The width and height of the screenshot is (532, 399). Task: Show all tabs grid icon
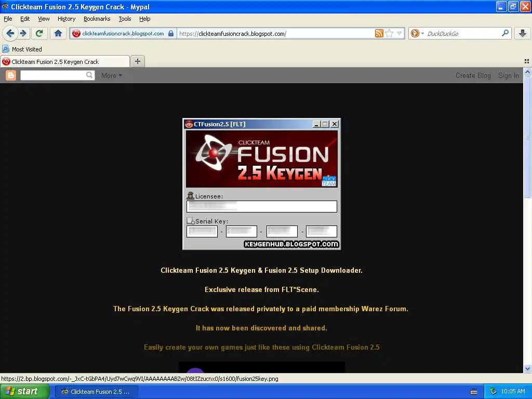[527, 61]
